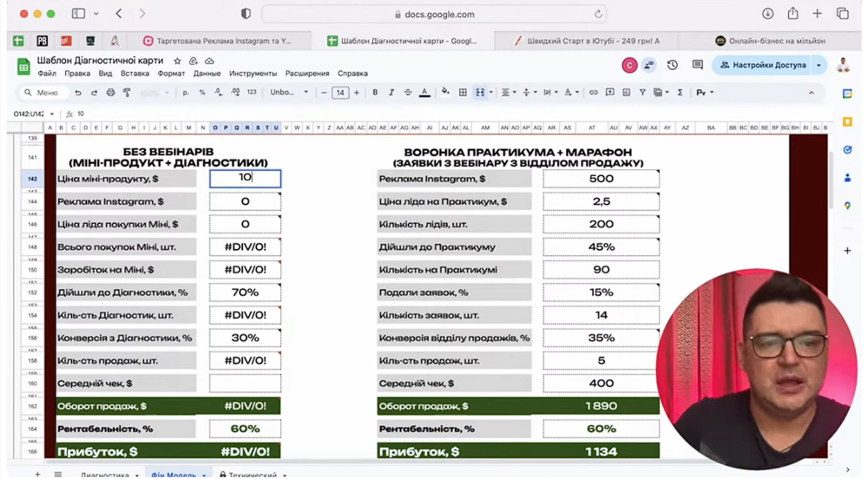Click the borders icon

coord(463,93)
